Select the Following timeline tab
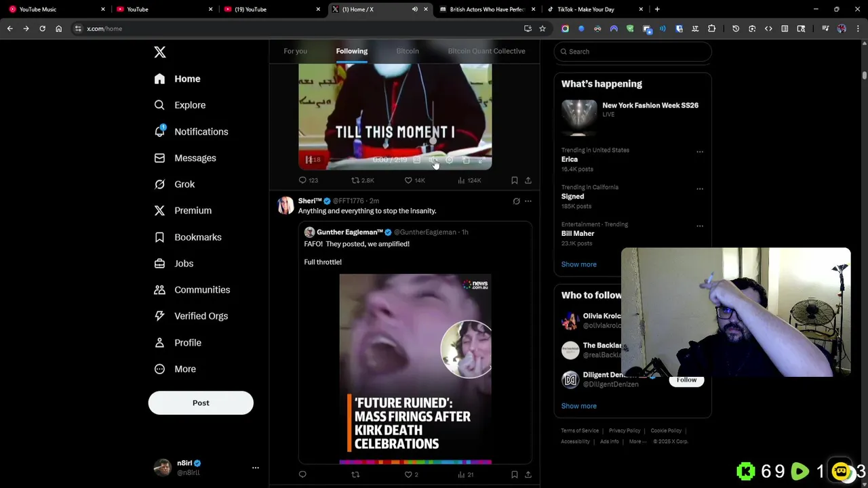 (x=351, y=51)
